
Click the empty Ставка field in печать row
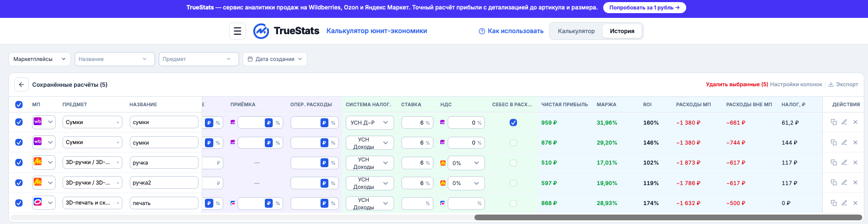[417, 203]
